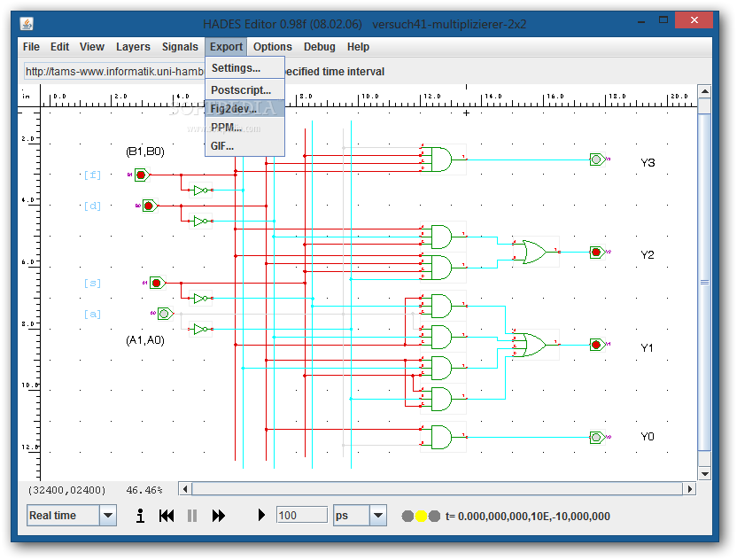Select the inverter below the [d] input

[x=201, y=221]
